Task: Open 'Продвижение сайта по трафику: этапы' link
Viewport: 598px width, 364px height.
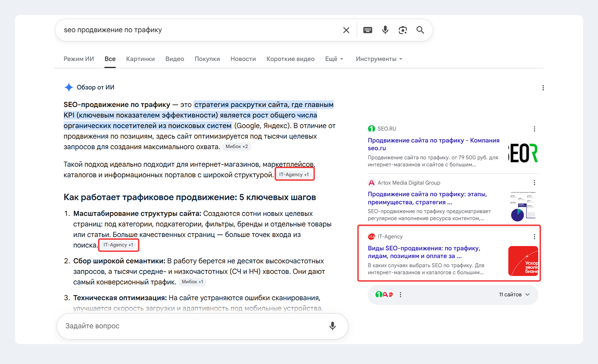Action: click(x=427, y=198)
